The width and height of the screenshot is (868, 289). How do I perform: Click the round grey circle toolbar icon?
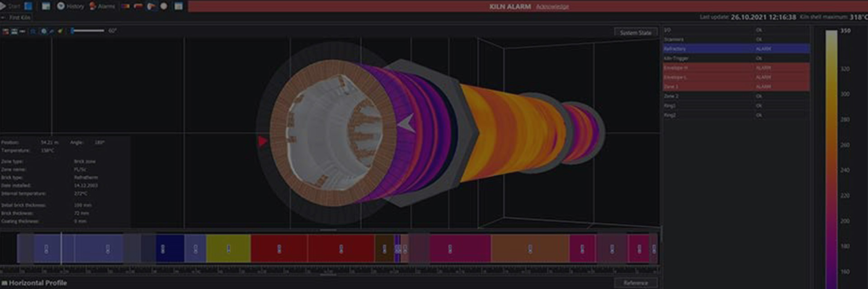(x=164, y=6)
